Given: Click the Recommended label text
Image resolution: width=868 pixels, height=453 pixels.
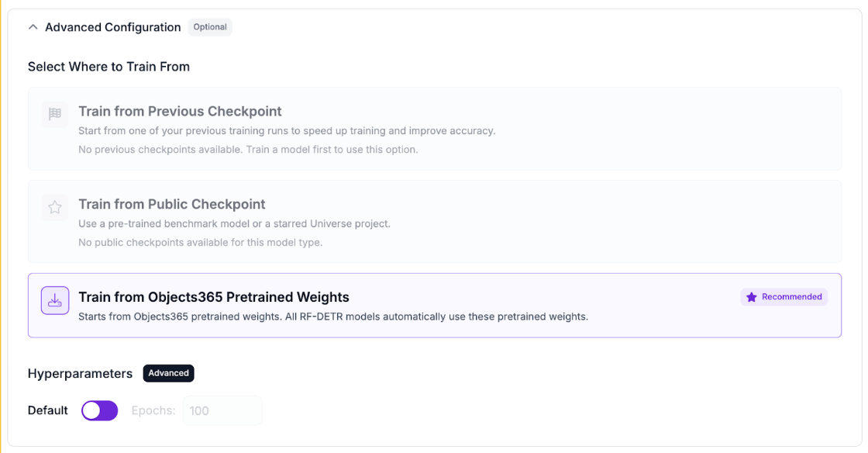Looking at the screenshot, I should [791, 297].
